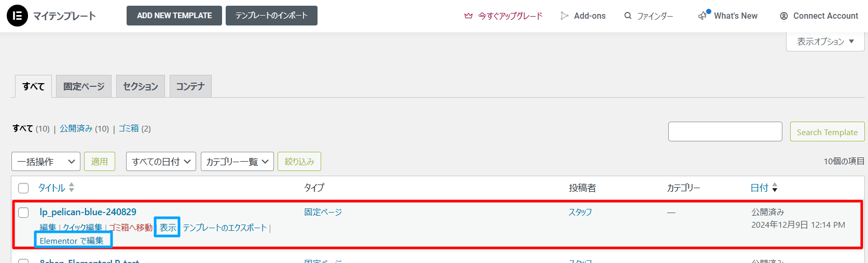Sort by 日付 column arrows

[775, 188]
